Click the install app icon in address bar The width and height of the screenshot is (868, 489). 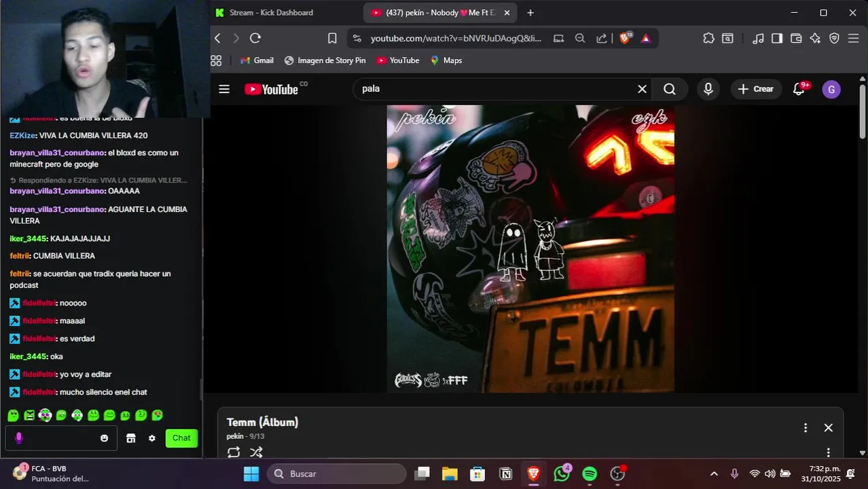click(559, 38)
